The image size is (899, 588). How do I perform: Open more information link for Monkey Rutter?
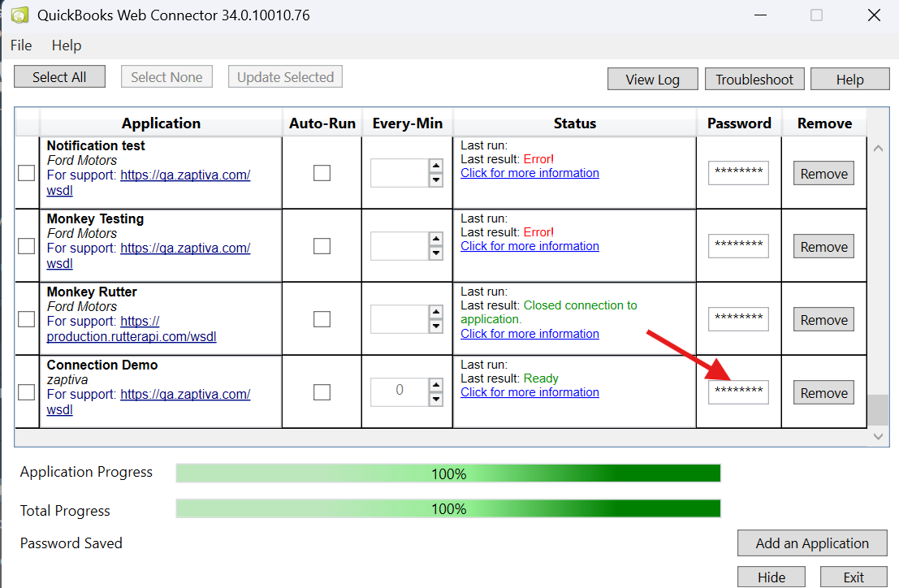point(529,334)
